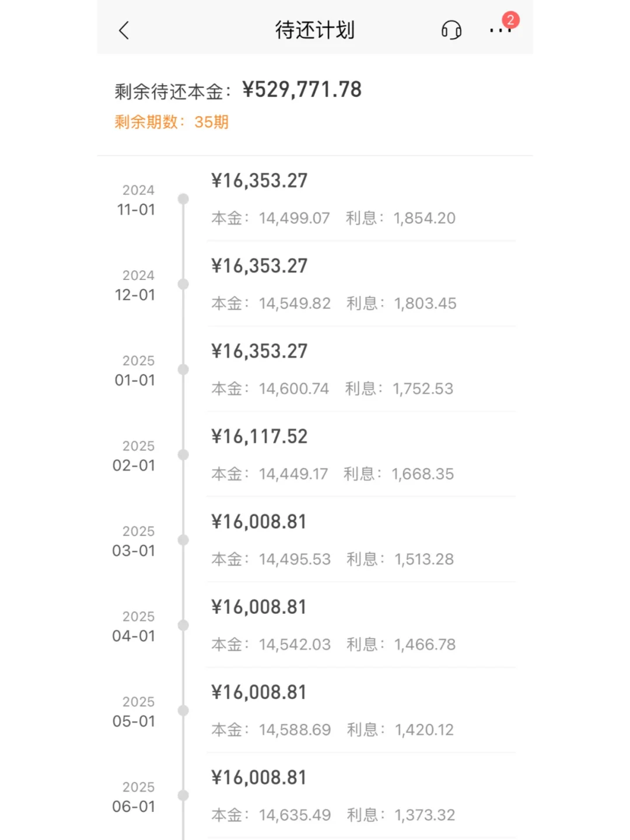Tap the 剩余期数 35期 label

[171, 122]
